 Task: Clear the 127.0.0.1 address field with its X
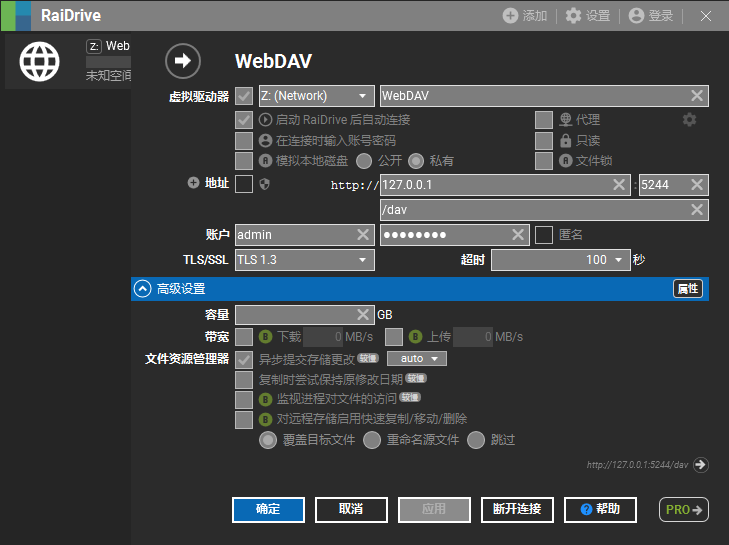619,185
